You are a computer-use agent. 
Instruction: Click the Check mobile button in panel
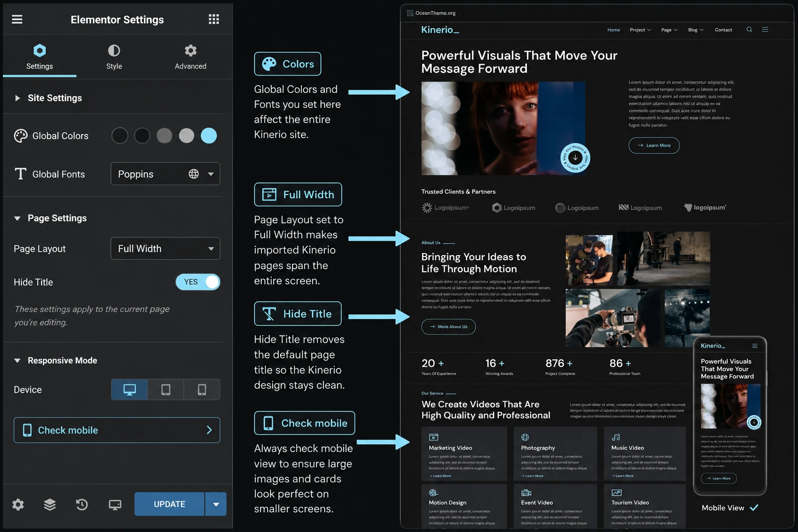[117, 430]
